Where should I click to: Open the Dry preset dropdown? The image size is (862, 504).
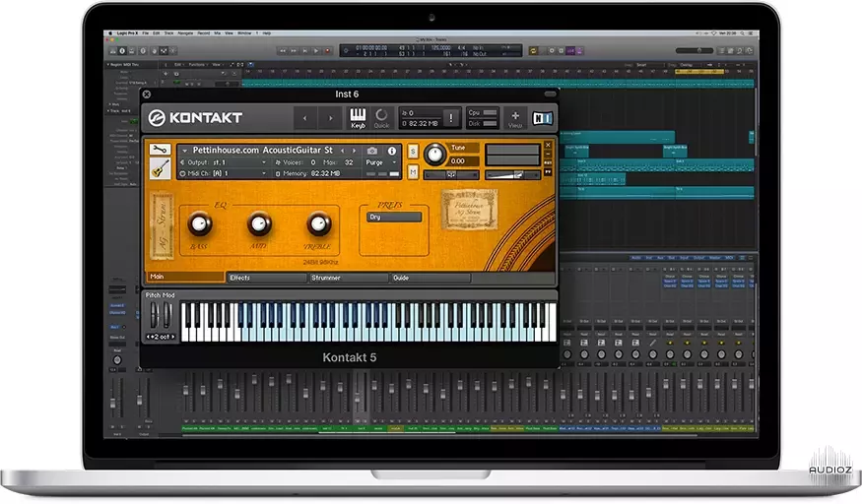(x=394, y=217)
